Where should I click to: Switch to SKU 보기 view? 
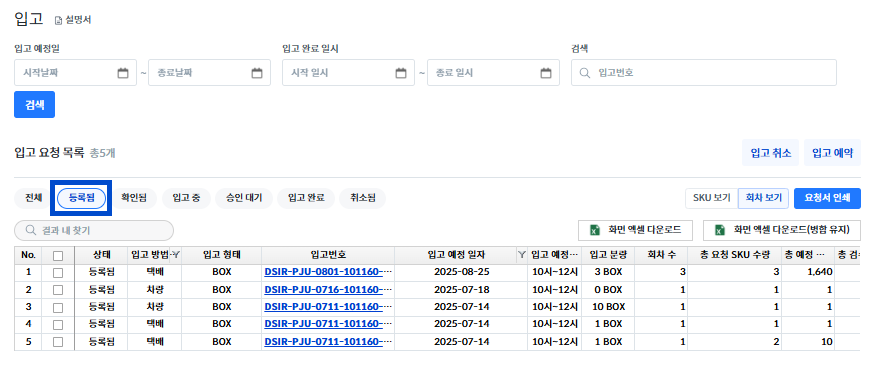pyautogui.click(x=711, y=198)
